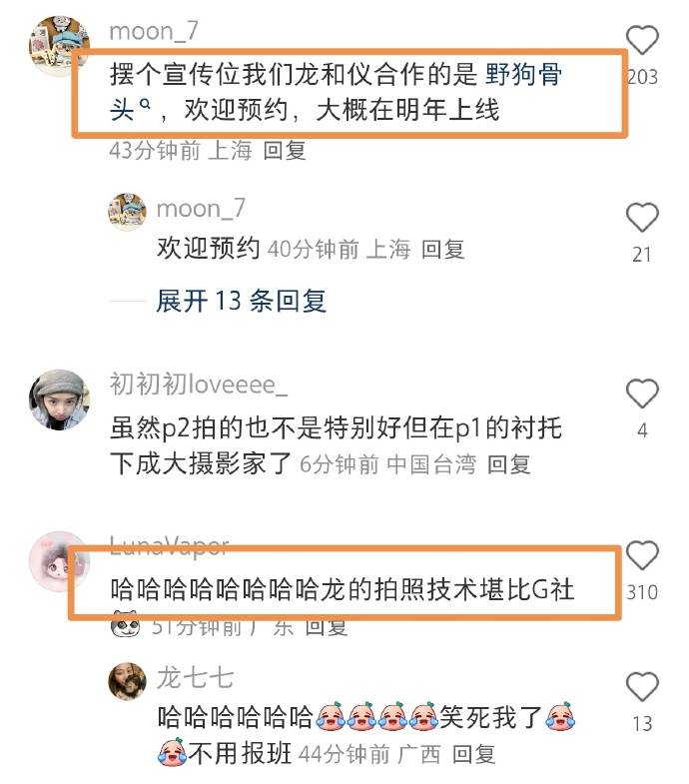Screen dimensions: 689x784
Task: Reply to moon_7's 43分钟前 comment
Action: tap(285, 150)
